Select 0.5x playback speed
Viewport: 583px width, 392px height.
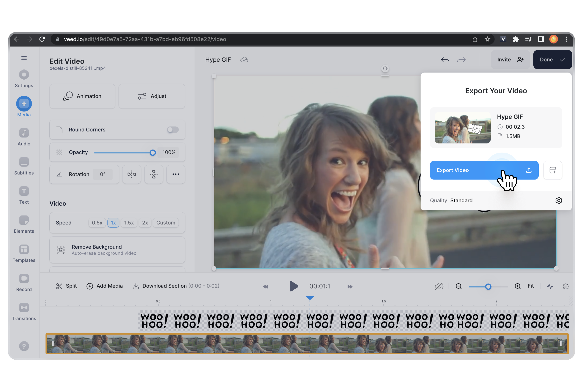[97, 222]
